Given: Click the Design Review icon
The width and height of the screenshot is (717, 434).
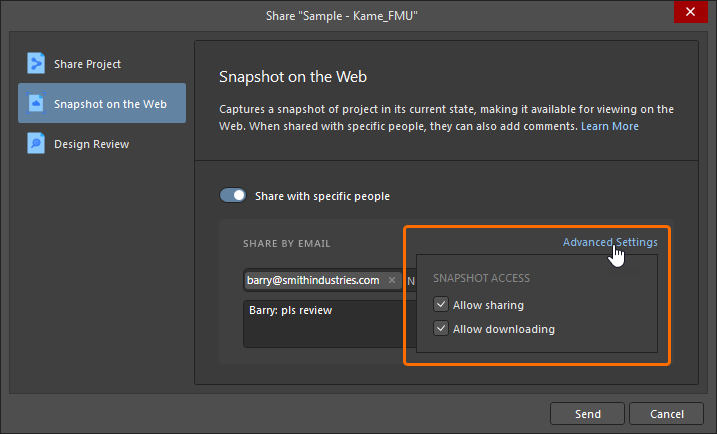Looking at the screenshot, I should (36, 143).
